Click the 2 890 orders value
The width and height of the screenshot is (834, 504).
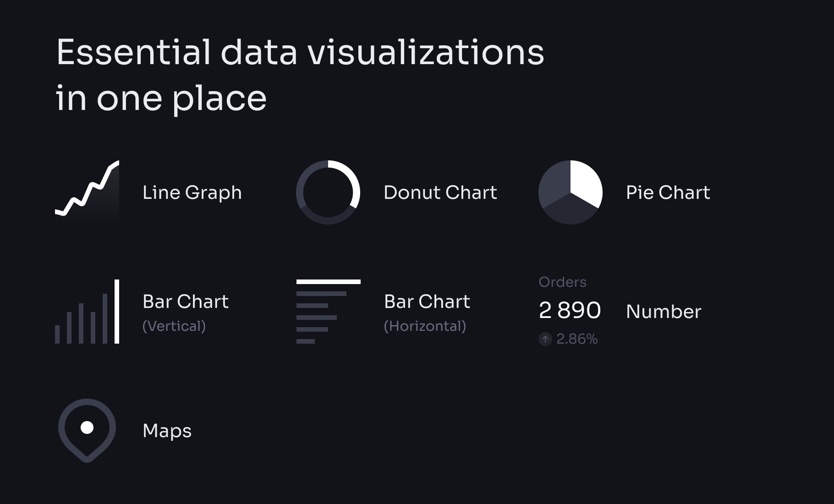click(x=570, y=310)
